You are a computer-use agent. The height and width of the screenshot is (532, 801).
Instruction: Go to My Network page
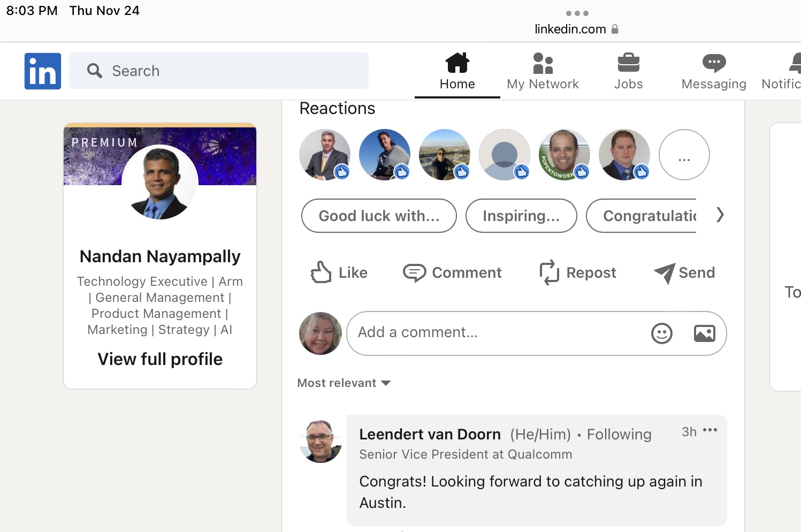pyautogui.click(x=543, y=71)
